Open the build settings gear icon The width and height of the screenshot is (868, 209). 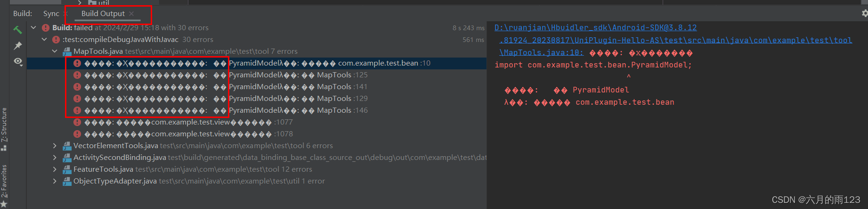pos(865,13)
